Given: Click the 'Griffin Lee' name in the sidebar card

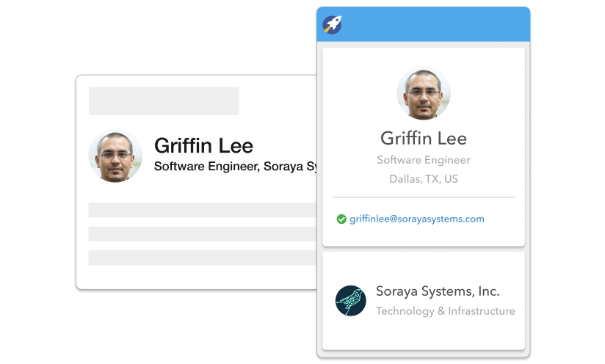Looking at the screenshot, I should (x=424, y=138).
